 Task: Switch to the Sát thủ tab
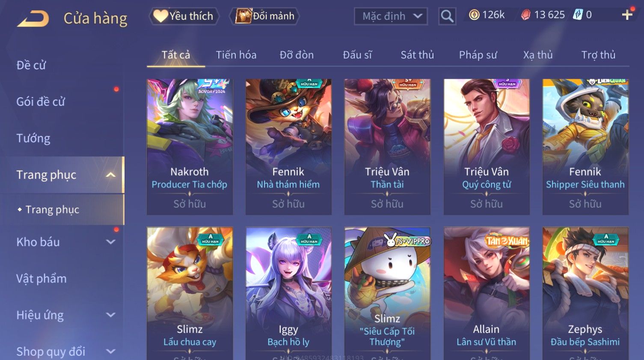(417, 55)
